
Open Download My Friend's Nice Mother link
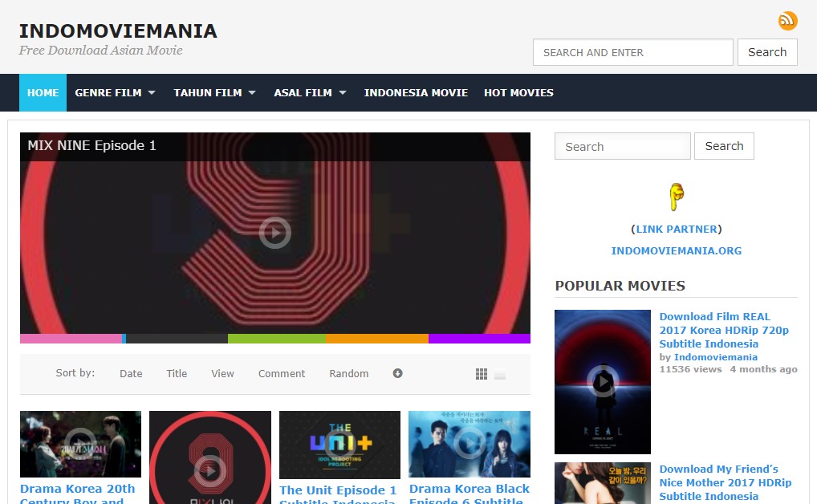tap(726, 482)
